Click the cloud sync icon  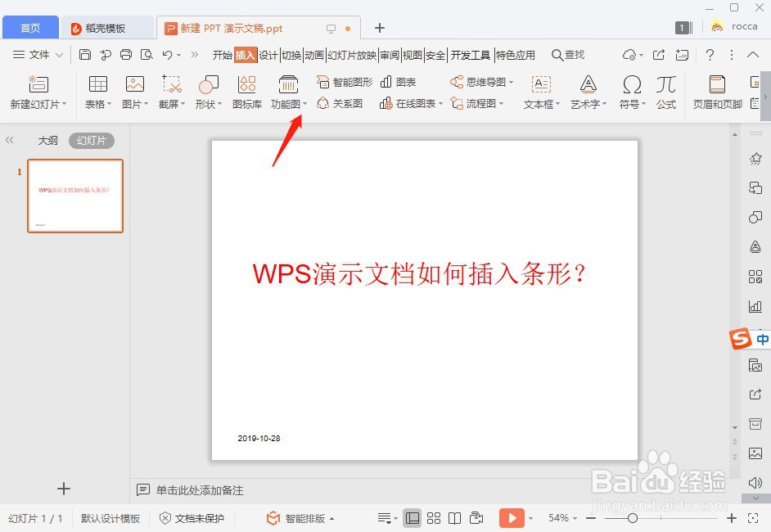pos(629,55)
